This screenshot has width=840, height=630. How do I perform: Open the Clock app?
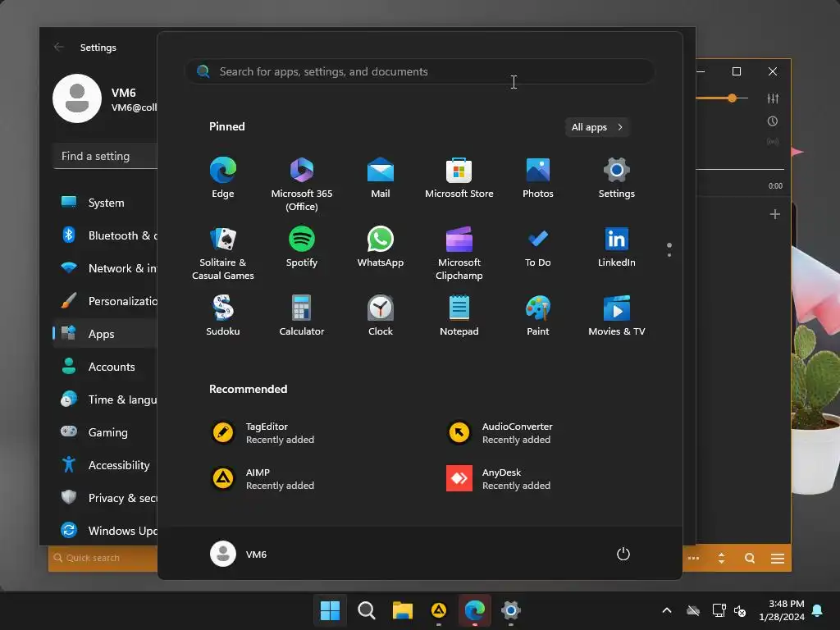[x=381, y=316]
